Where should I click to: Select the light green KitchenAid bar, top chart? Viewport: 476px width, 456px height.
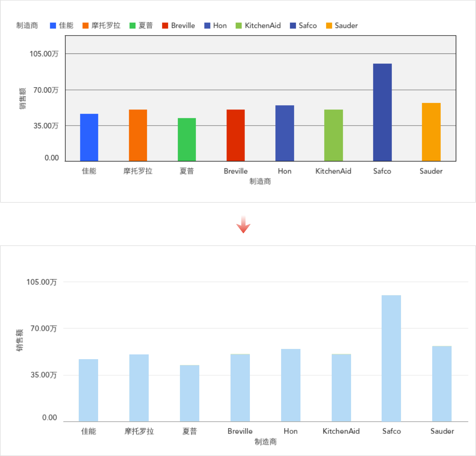tap(333, 135)
